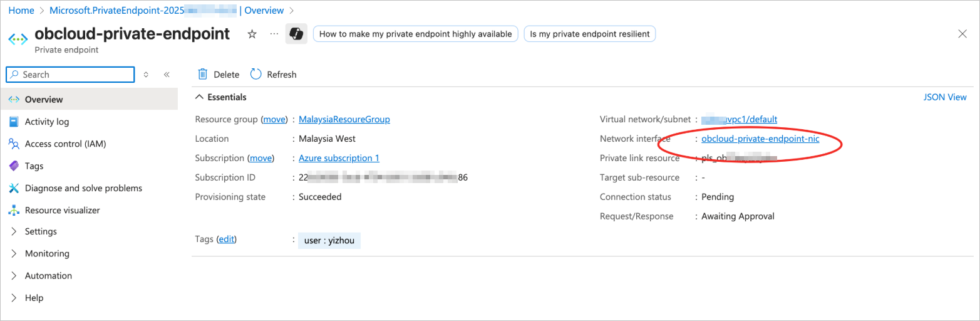Viewport: 980px width, 321px height.
Task: Open Tags in the sidebar
Action: click(34, 166)
